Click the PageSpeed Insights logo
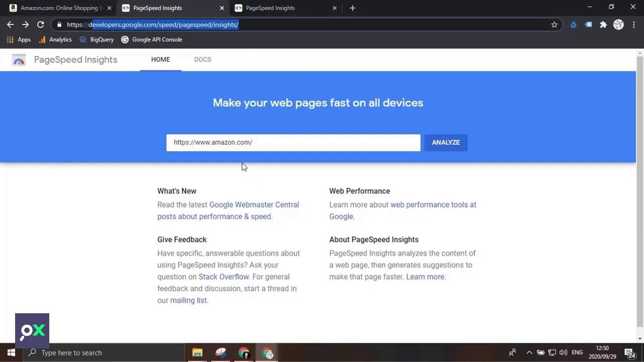The width and height of the screenshot is (644, 362). click(x=19, y=60)
